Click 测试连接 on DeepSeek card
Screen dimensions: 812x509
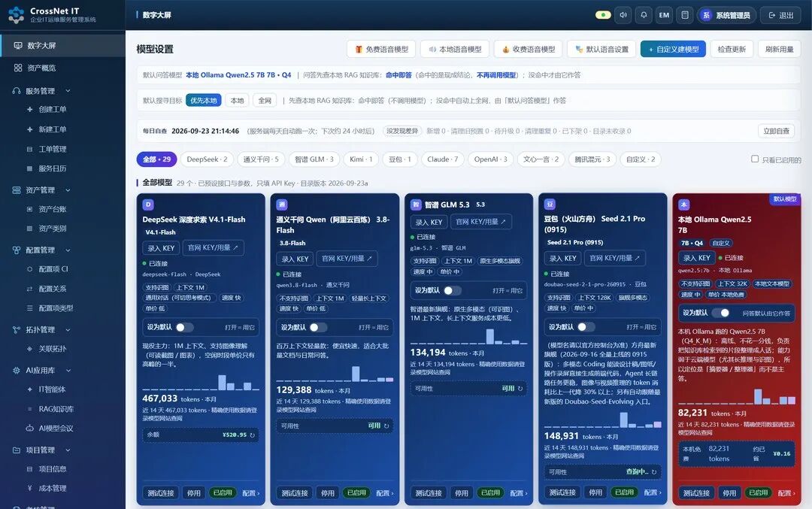click(x=161, y=493)
